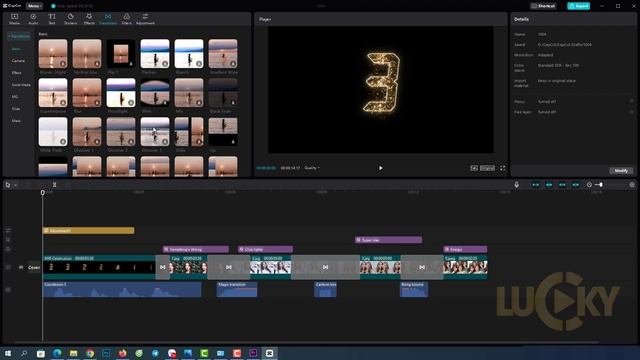Open Windows taskbar search
The width and height of the screenshot is (640, 360).
coord(24,353)
